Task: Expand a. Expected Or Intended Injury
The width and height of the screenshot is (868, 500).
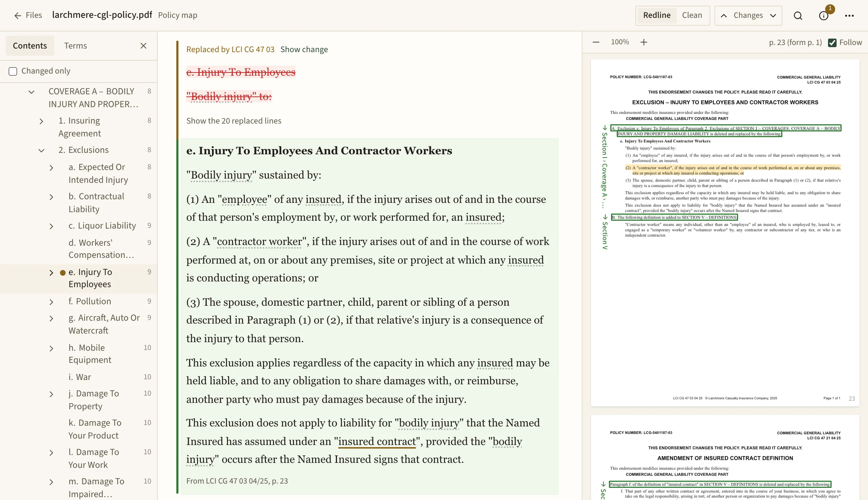Action: (x=51, y=168)
